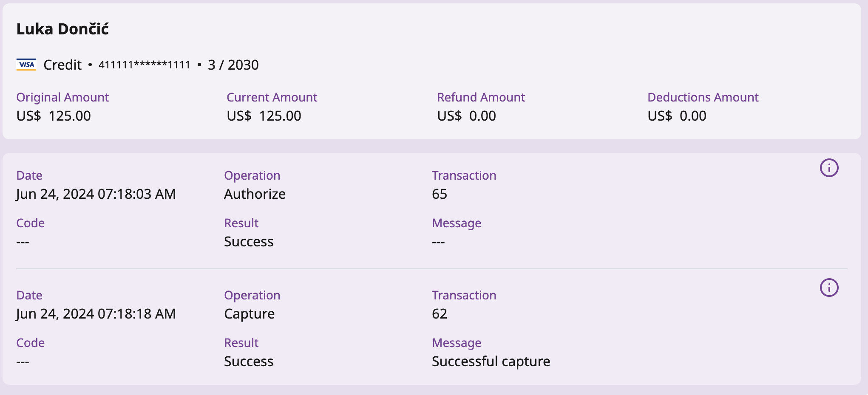Click the Visa card logo
This screenshot has height=395, width=868.
26,65
